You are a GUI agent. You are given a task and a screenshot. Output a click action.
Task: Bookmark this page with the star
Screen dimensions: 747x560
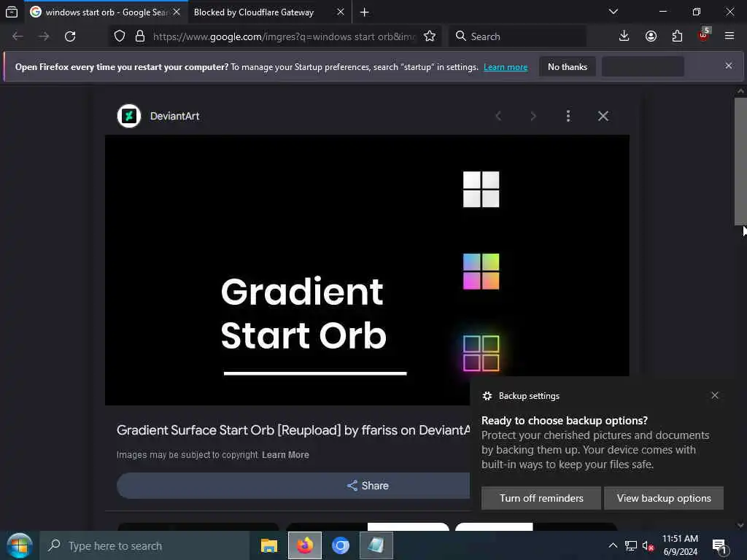[x=430, y=36]
